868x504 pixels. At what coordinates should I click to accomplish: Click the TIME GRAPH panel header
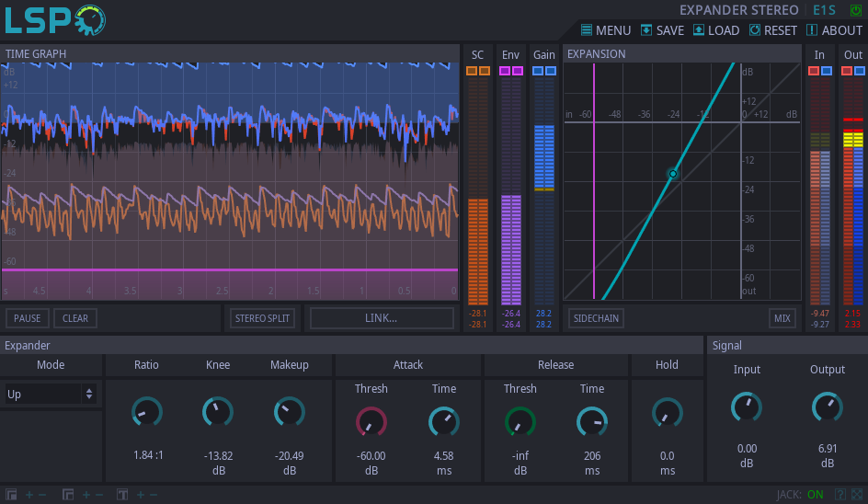[x=230, y=53]
